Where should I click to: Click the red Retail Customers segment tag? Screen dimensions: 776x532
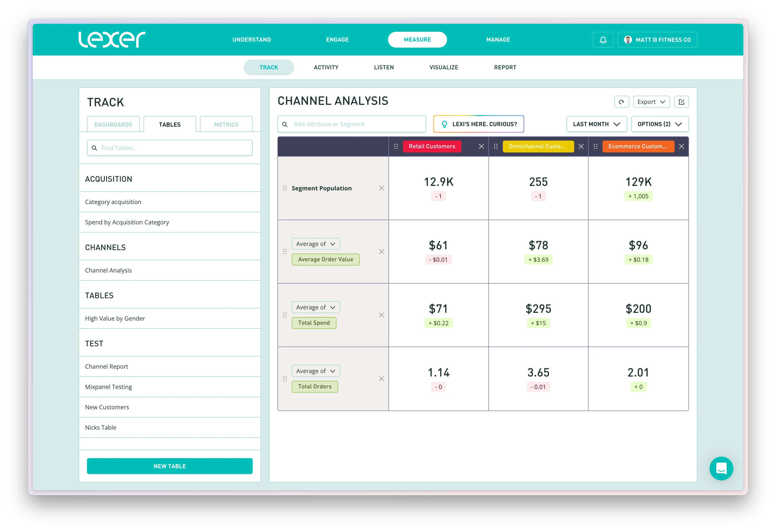(432, 146)
